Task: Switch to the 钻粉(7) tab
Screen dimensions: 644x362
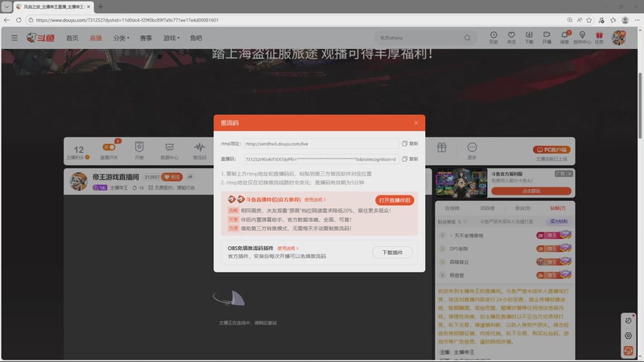Action: 558,208
